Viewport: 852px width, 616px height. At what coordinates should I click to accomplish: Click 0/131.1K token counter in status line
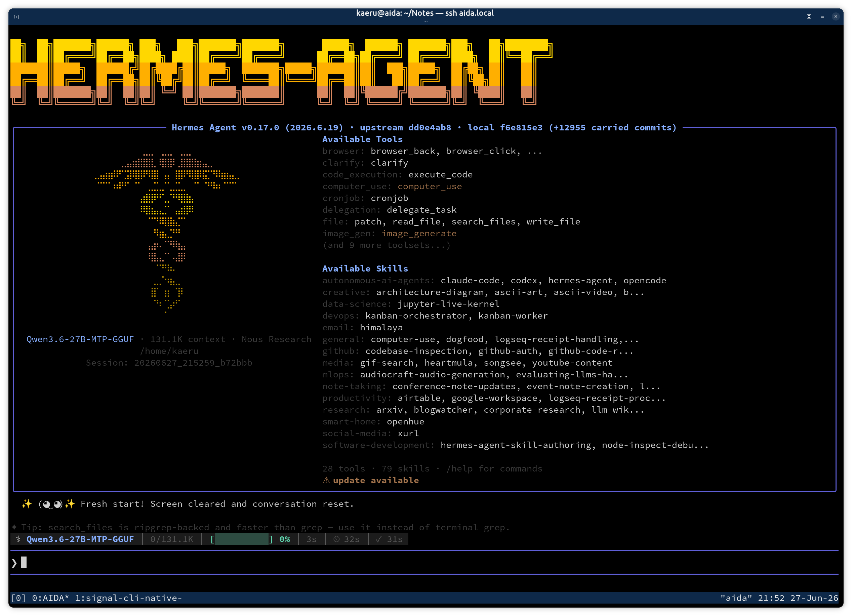tap(172, 539)
